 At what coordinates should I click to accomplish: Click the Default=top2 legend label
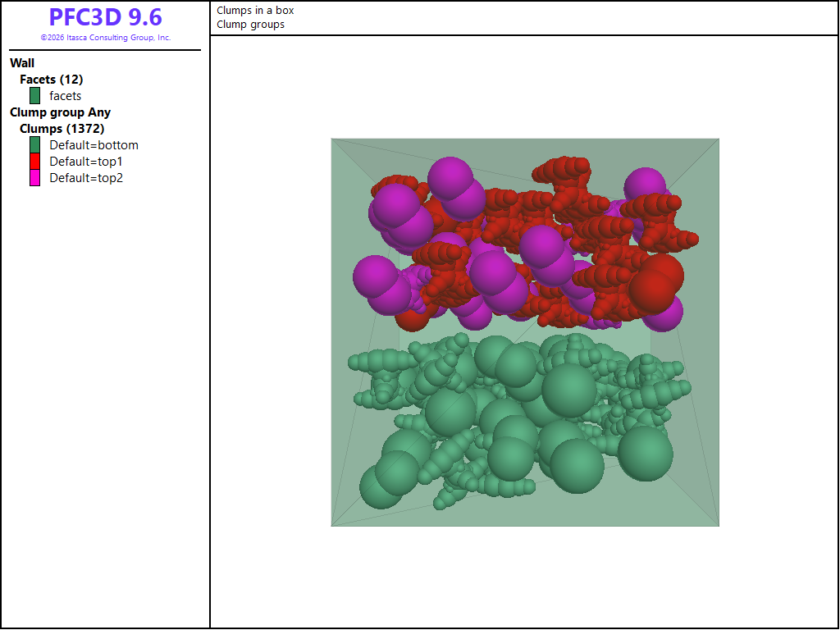86,178
